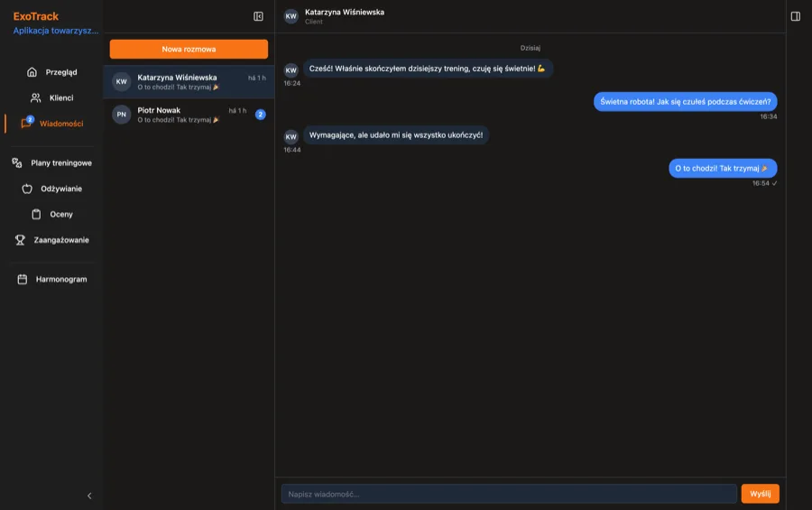This screenshot has width=812, height=510.
Task: Open Przegląd from the sidebar
Action: click(x=51, y=72)
